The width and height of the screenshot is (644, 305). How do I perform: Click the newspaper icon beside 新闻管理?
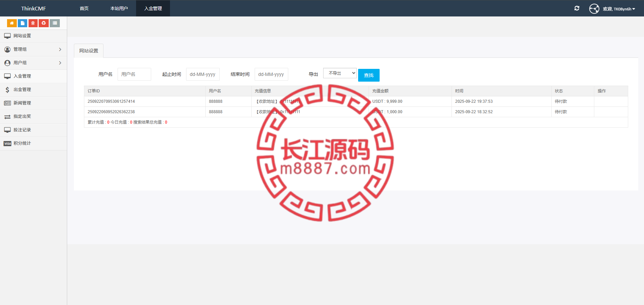coord(7,103)
